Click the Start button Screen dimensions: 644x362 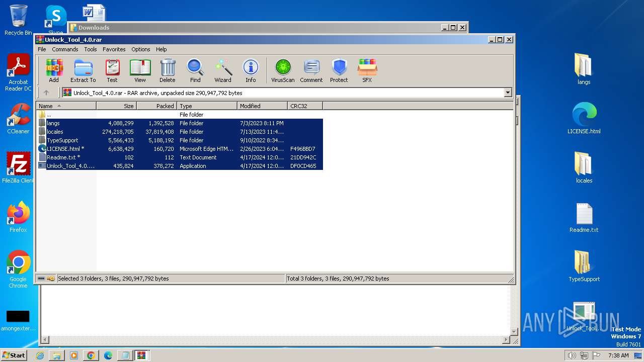(x=14, y=355)
